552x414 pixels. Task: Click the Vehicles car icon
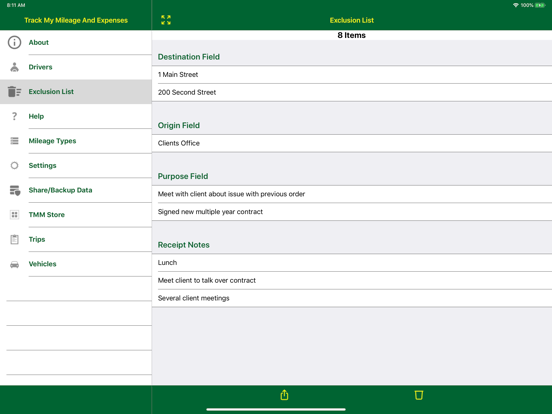[x=14, y=264]
